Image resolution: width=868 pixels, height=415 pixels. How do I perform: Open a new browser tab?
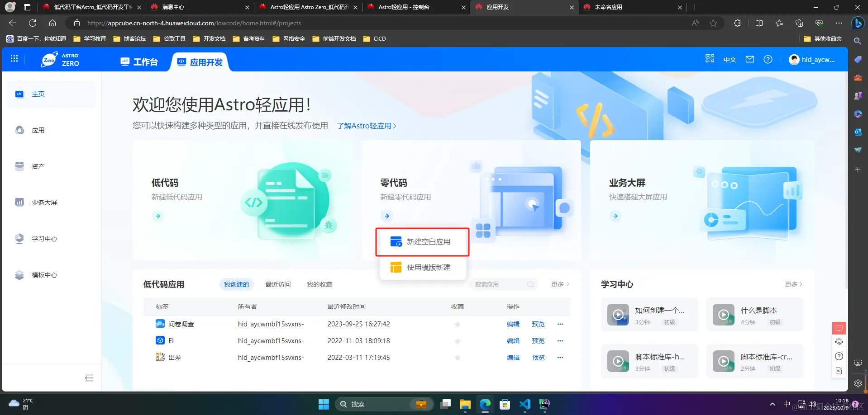coord(695,7)
